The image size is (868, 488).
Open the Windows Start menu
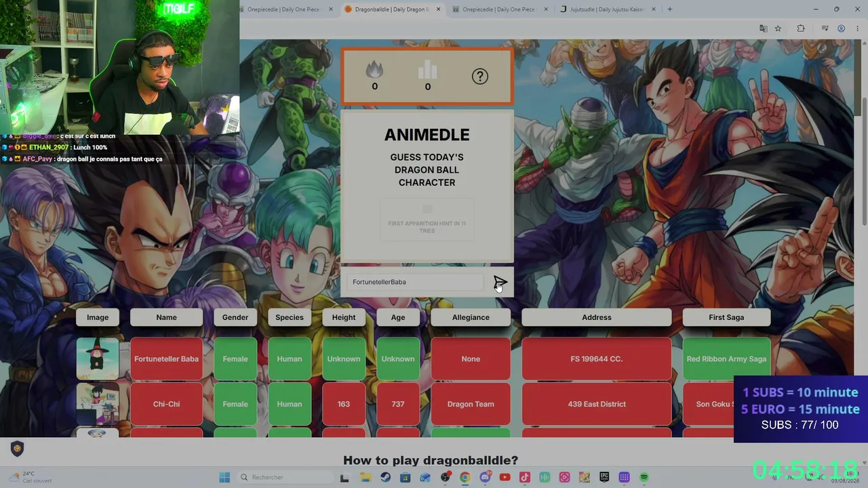point(224,477)
